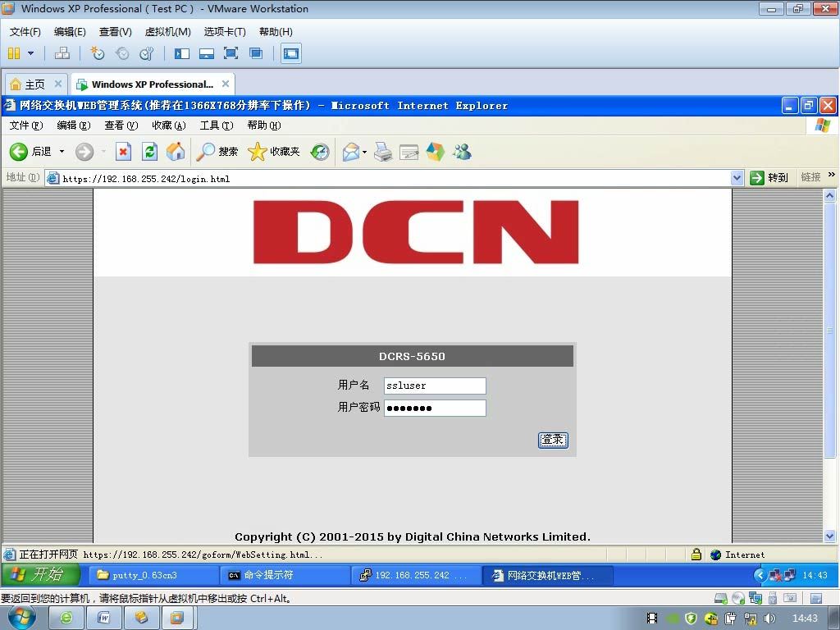Viewport: 840px width, 630px height.
Task: Open VMware 帮助(H) menu
Action: (x=276, y=32)
